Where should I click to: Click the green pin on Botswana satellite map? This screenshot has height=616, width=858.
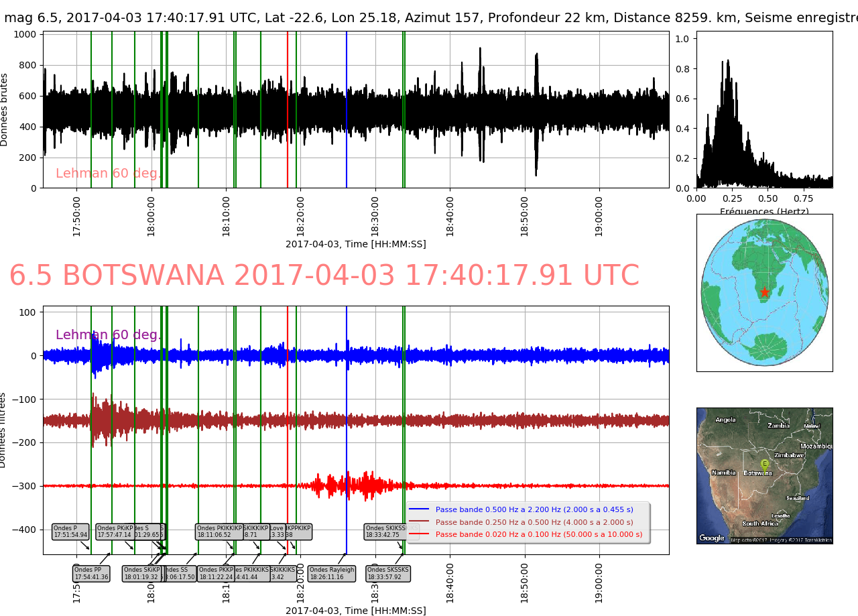(x=764, y=464)
